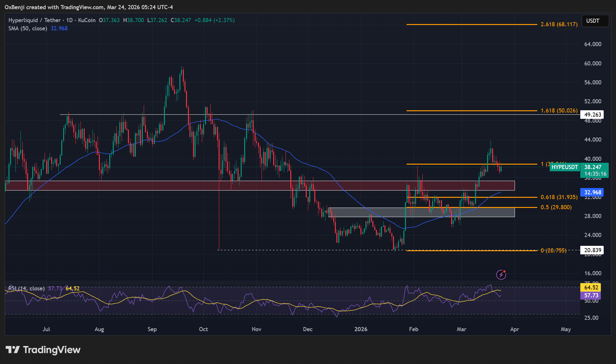Click the 2.618 (68.117) Fibonacci level label

click(559, 24)
